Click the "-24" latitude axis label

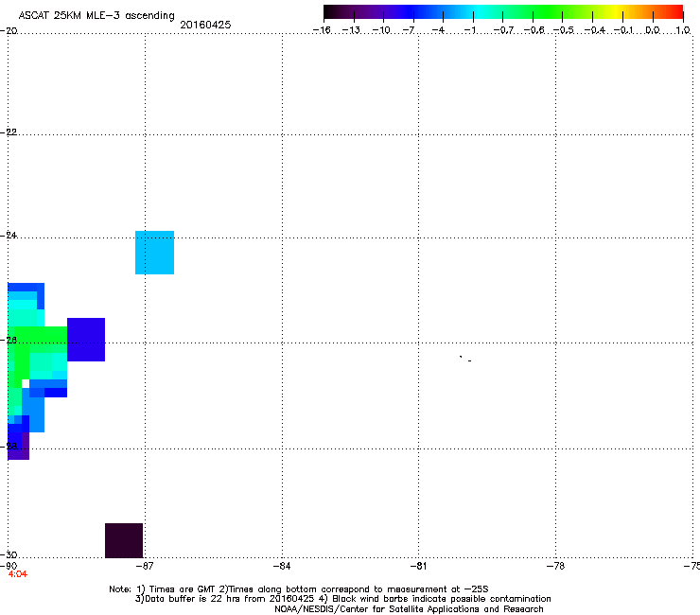coord(9,236)
